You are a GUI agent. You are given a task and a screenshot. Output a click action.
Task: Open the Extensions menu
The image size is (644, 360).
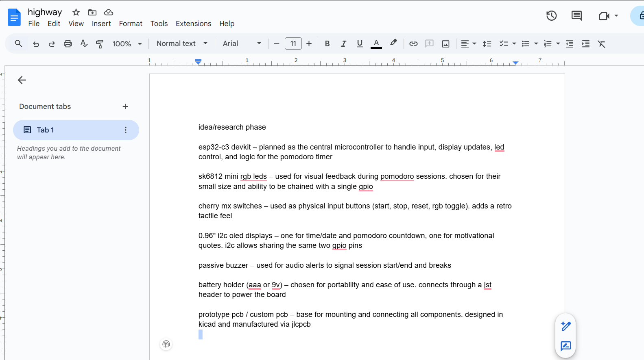tap(193, 24)
